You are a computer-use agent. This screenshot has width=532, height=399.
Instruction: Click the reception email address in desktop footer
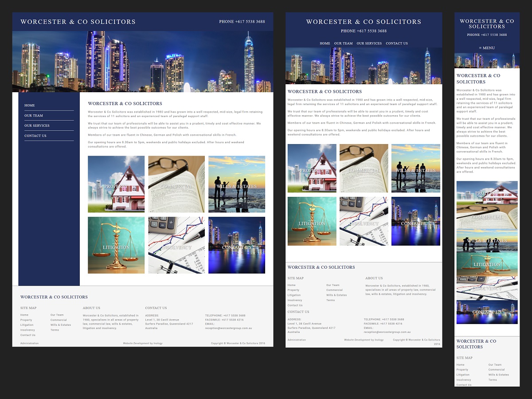228,328
